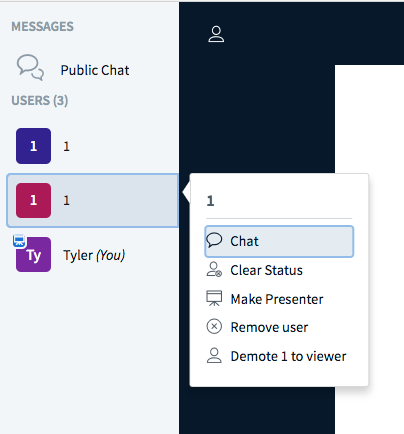Click Remove user menu entry
Image resolution: width=404 pixels, height=434 pixels.
point(279,327)
